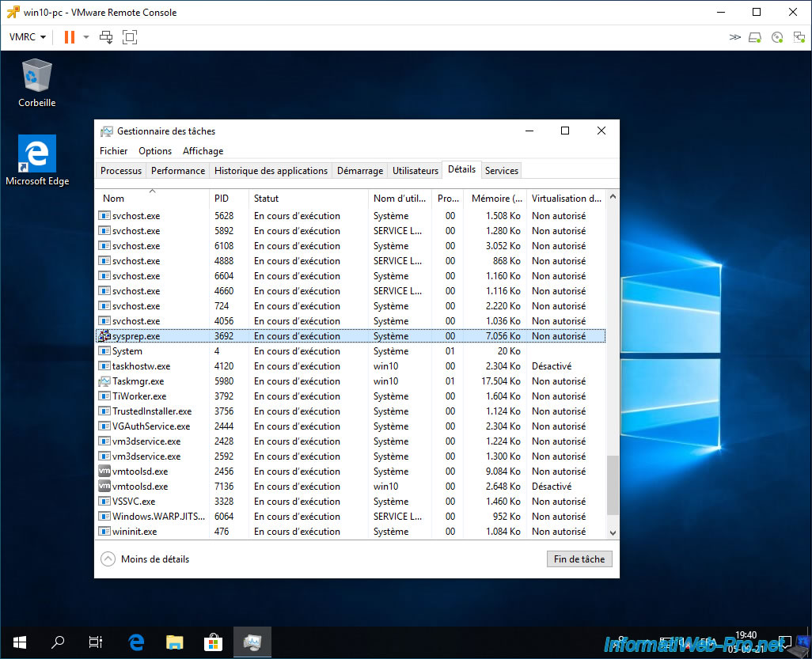Screen dimensions: 812x659
Task: Click the vmtoolsd.exe icon with PID 2456
Action: (104, 471)
